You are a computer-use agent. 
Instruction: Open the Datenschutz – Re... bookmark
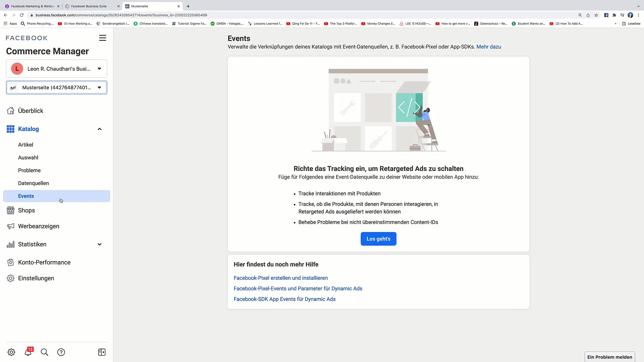(491, 23)
